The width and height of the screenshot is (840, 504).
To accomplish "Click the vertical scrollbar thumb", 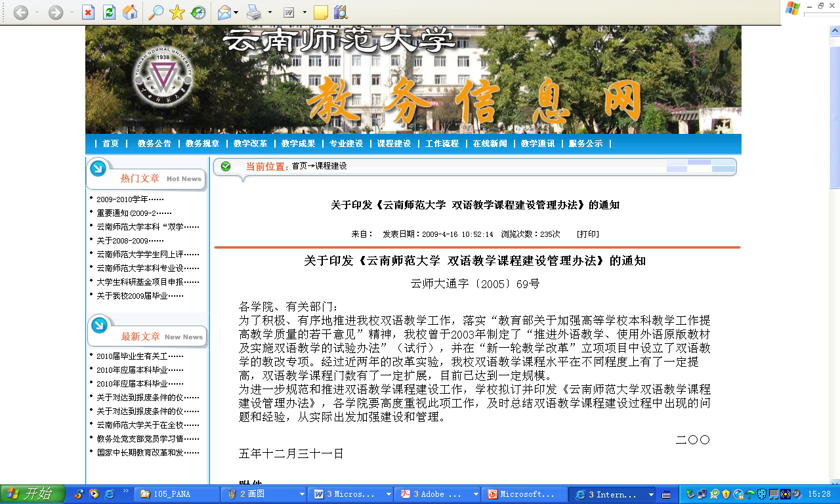I will point(835,118).
